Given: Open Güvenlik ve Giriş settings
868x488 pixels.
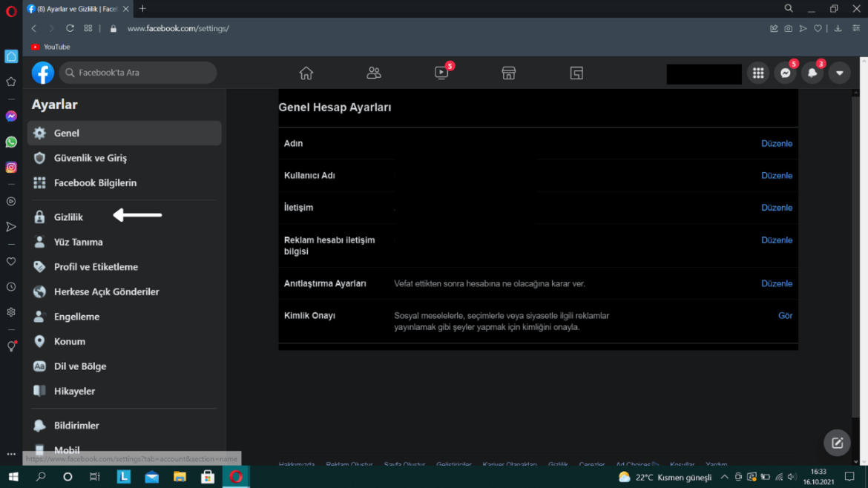Looking at the screenshot, I should [x=90, y=158].
